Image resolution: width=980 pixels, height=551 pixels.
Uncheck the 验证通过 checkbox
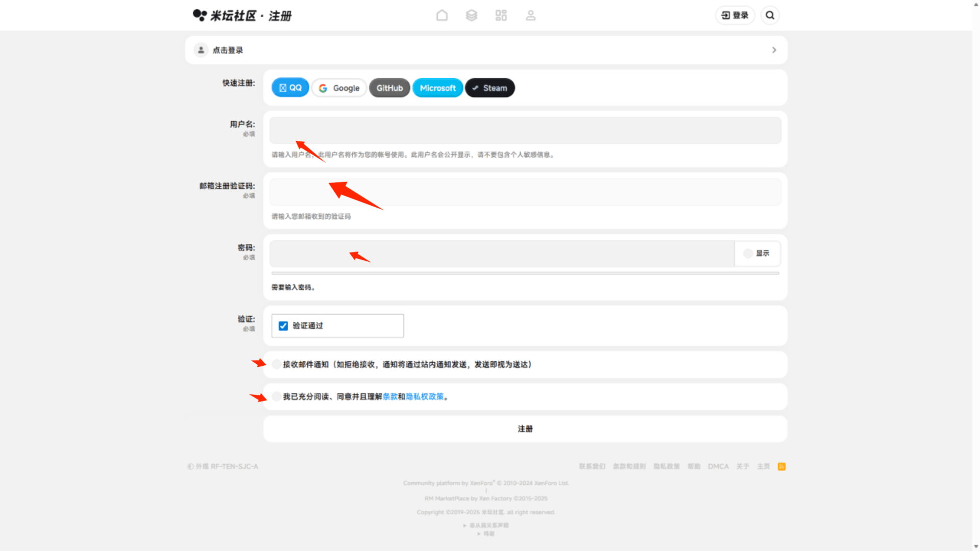pyautogui.click(x=283, y=326)
